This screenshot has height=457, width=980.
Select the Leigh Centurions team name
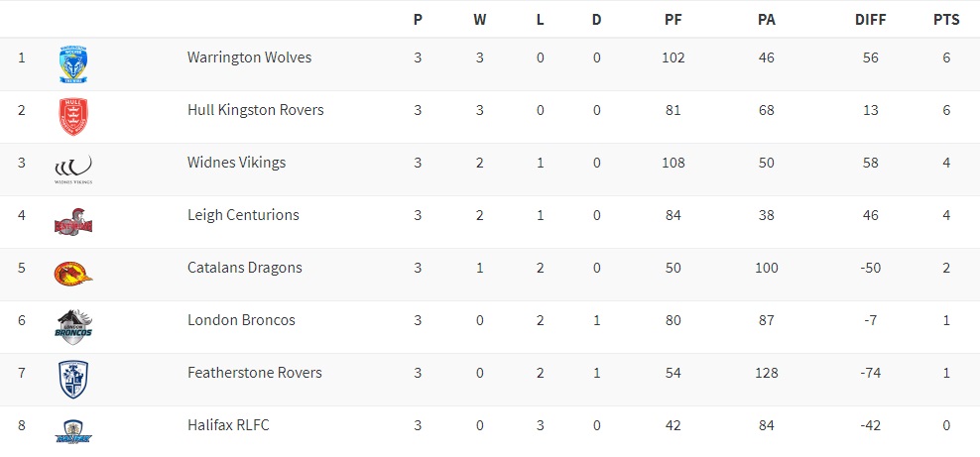[243, 215]
